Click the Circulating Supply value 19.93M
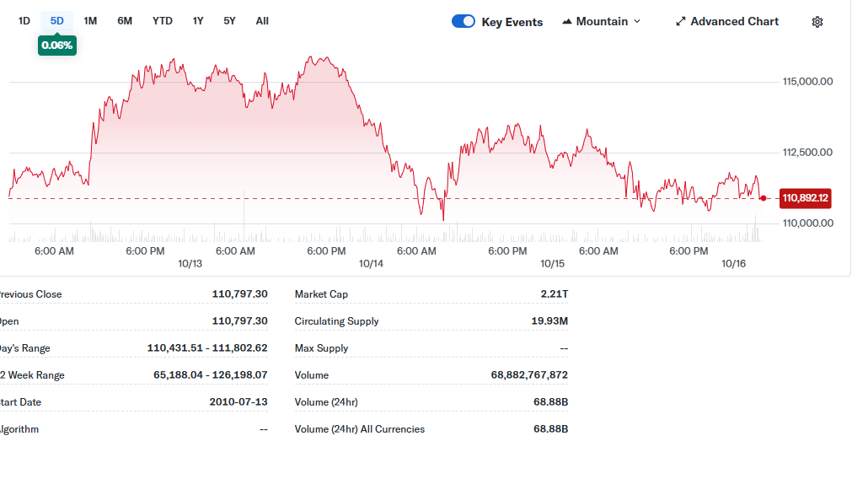 click(549, 321)
